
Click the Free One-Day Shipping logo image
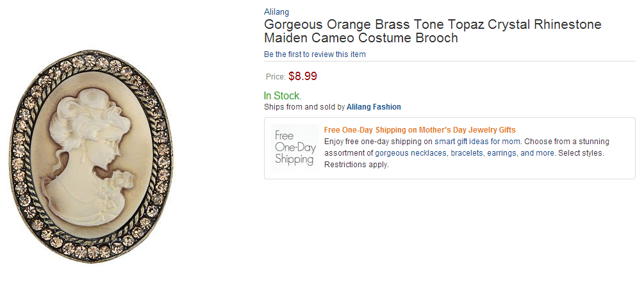tap(295, 147)
